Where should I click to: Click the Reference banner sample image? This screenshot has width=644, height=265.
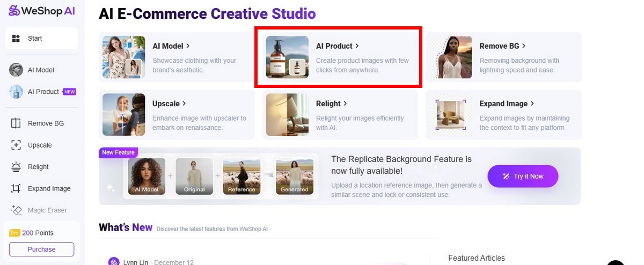tap(241, 176)
